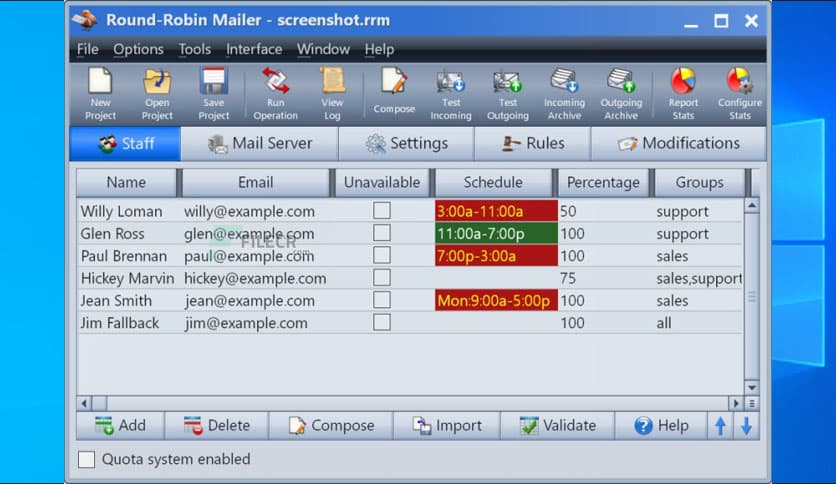
Task: Mark Willy Loman as unavailable
Action: tap(382, 211)
